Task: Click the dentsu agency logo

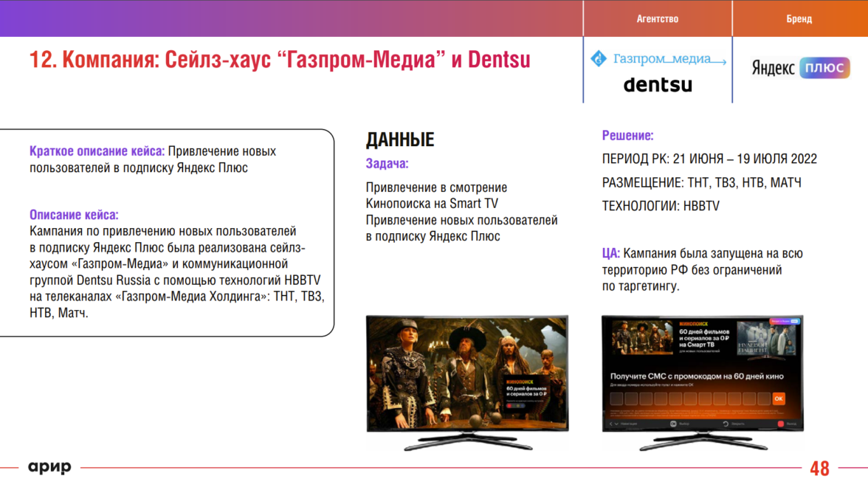Action: coord(658,85)
